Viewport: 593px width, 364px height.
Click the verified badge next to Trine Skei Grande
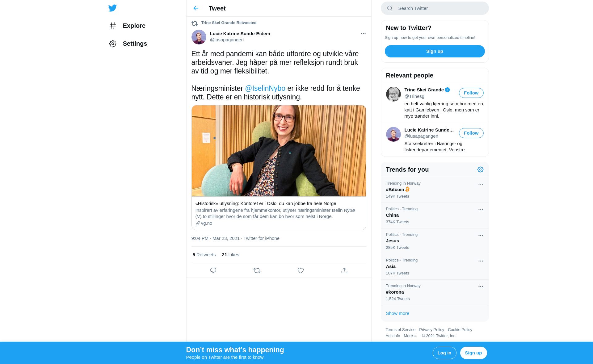pos(448,90)
